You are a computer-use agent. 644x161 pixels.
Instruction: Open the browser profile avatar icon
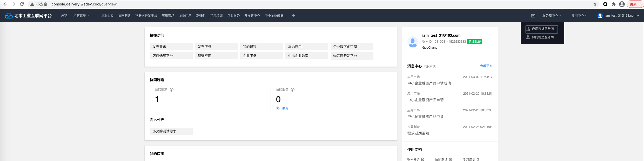tap(622, 4)
